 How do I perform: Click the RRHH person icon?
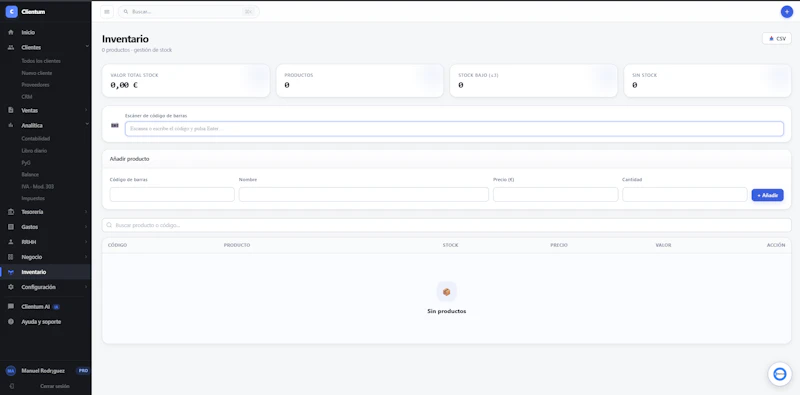pyautogui.click(x=11, y=242)
